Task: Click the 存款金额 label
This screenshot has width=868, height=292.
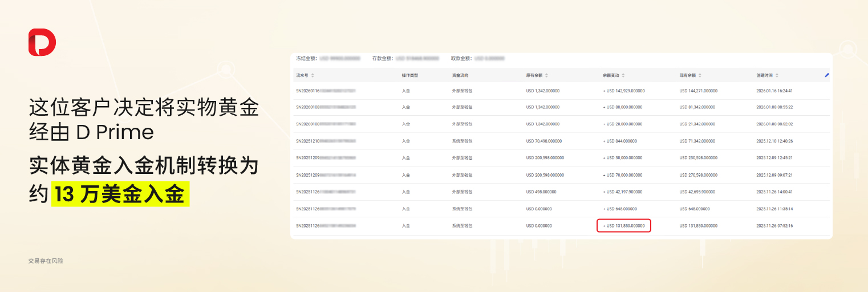Action: click(x=382, y=58)
